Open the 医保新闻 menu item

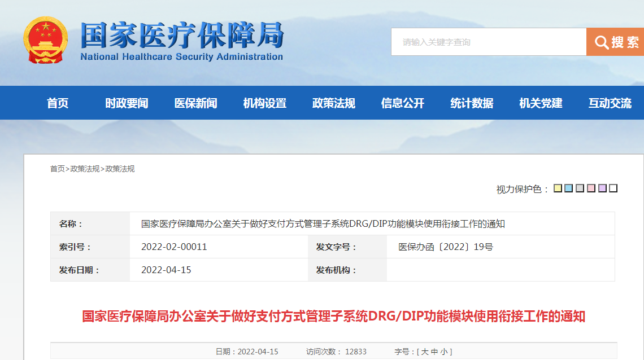tap(195, 103)
